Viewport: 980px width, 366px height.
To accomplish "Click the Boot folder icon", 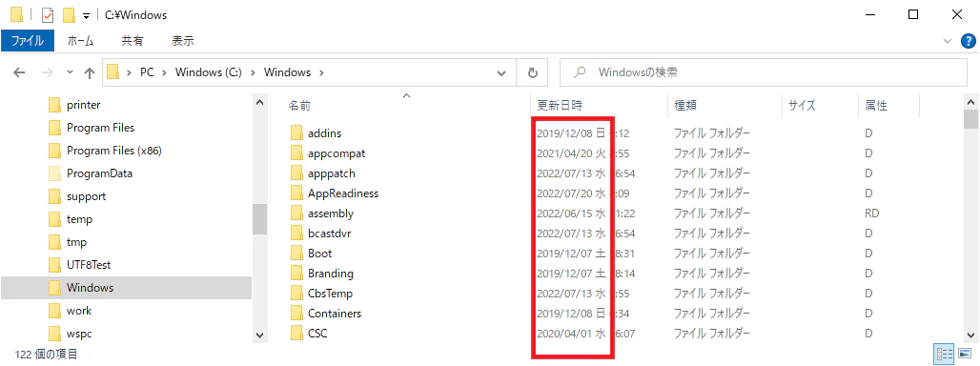I will [x=296, y=253].
